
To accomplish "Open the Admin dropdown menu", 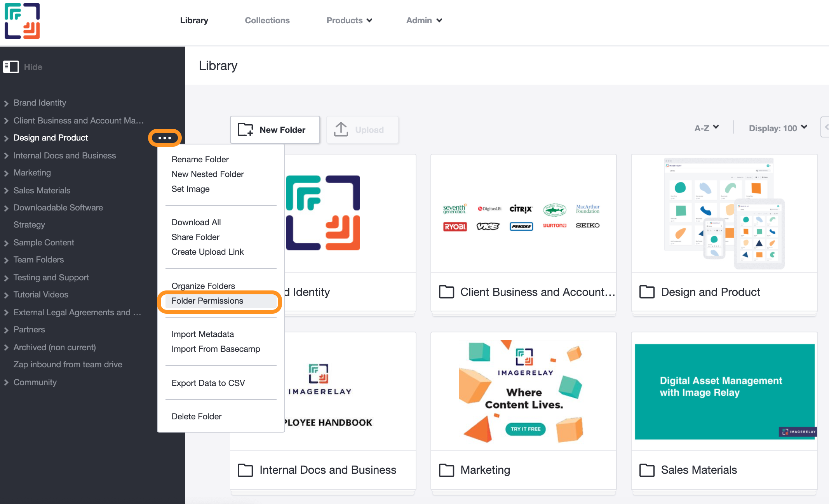I will pyautogui.click(x=424, y=21).
